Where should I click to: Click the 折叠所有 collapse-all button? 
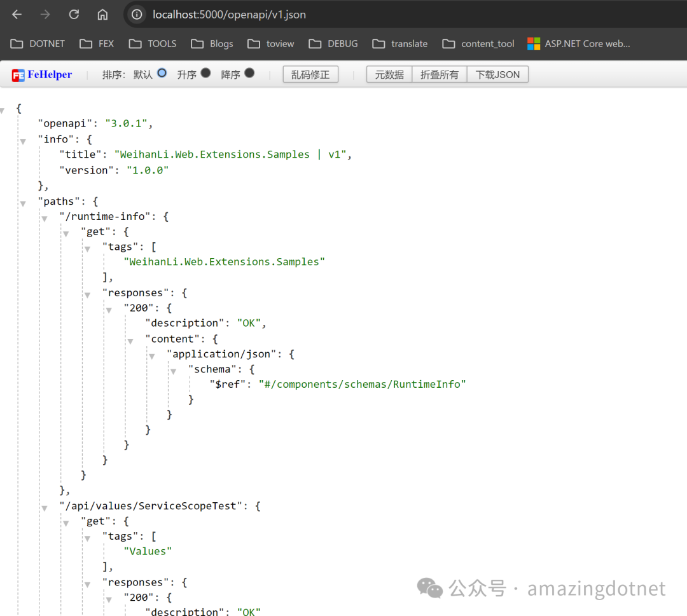pyautogui.click(x=439, y=74)
